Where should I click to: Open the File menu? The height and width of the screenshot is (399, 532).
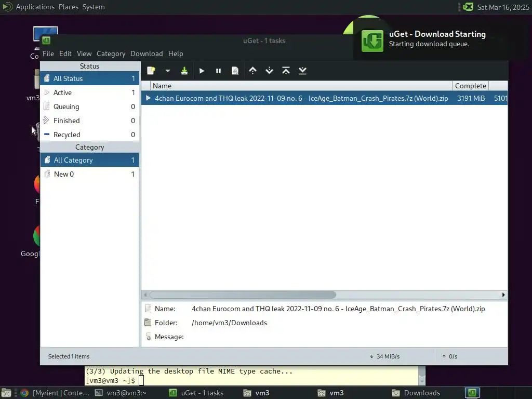click(x=48, y=54)
